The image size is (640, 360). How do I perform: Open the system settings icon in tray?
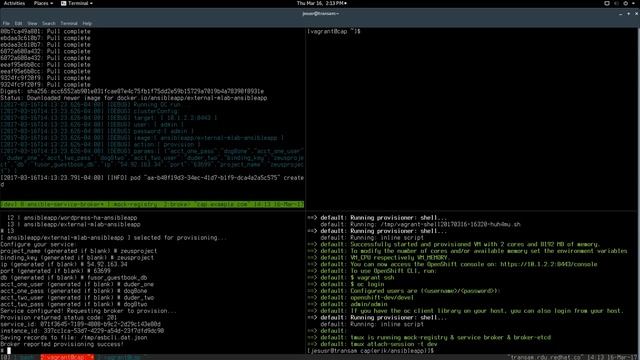click(x=626, y=3)
